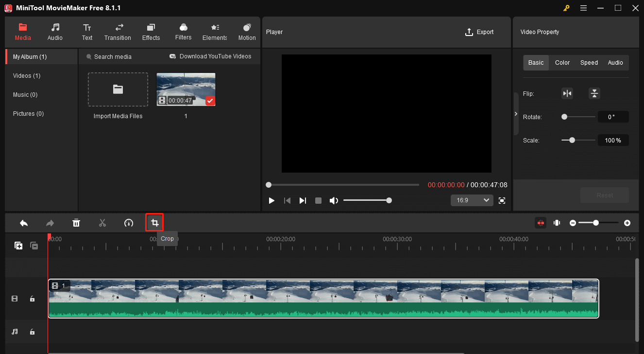The height and width of the screenshot is (354, 644).
Task: Click the Export button
Action: [479, 32]
